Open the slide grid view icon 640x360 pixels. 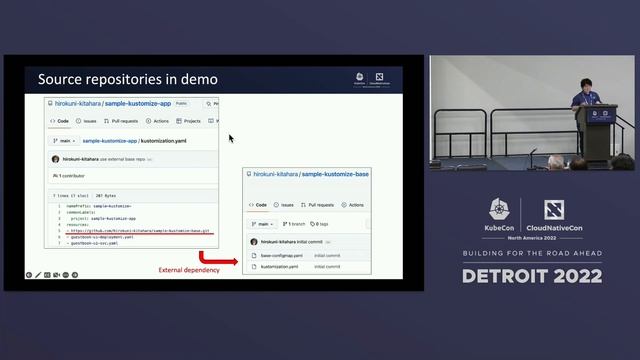point(47,275)
